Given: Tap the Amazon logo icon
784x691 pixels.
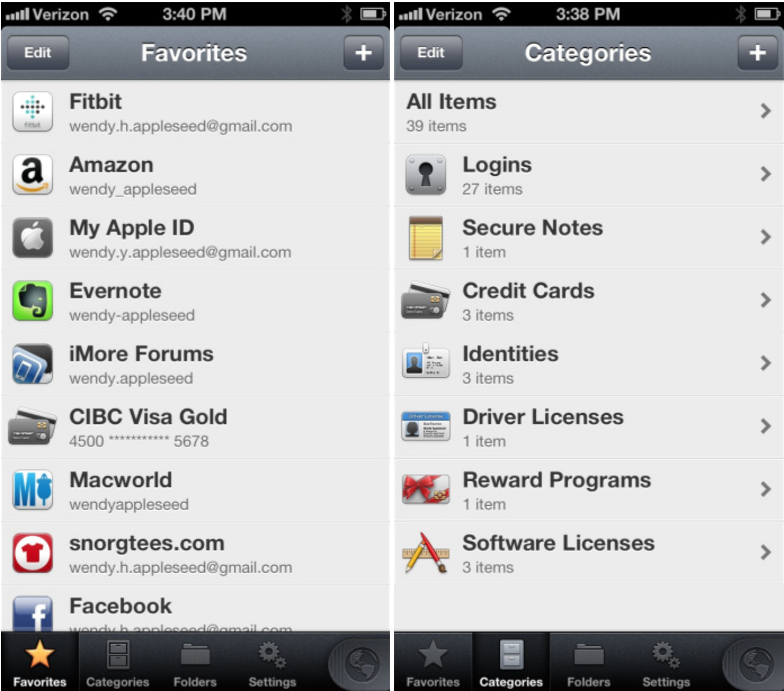Looking at the screenshot, I should tap(33, 175).
